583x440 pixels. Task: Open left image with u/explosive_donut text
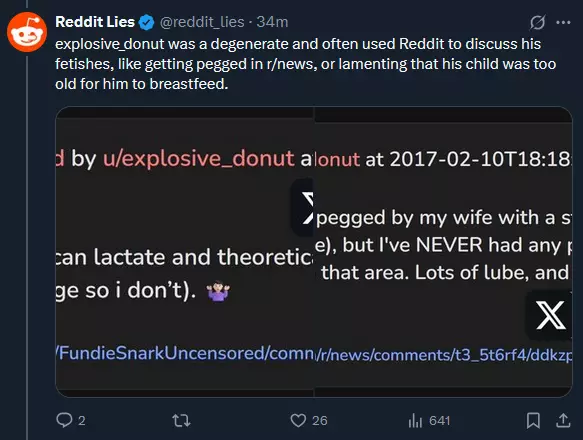184,252
